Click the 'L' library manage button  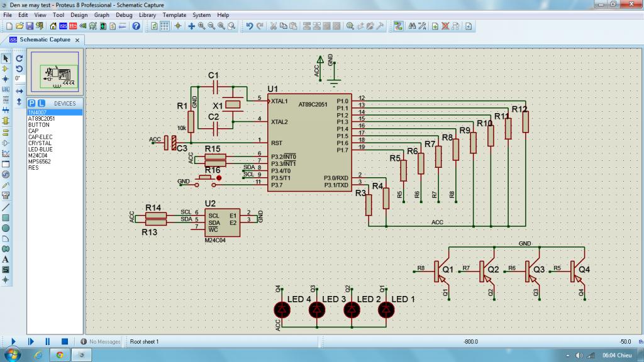42,103
